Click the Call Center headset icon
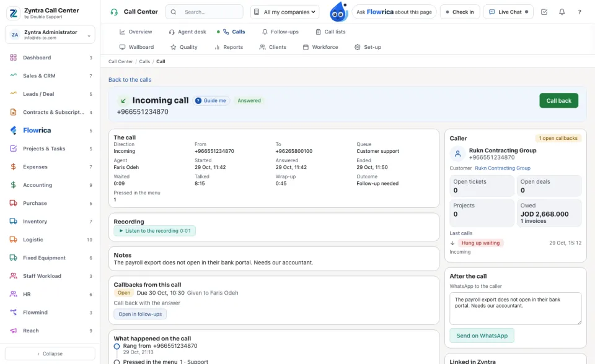Viewport: 595px width, 364px height. [x=114, y=12]
